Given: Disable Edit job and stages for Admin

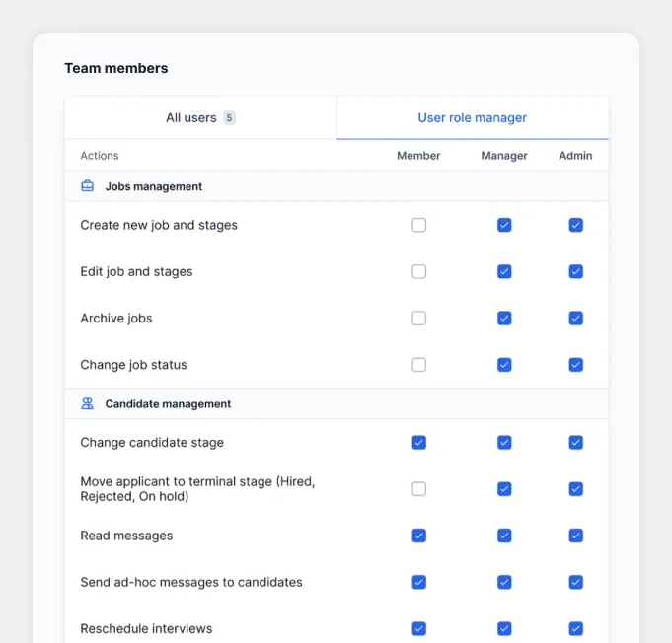Looking at the screenshot, I should 576,271.
